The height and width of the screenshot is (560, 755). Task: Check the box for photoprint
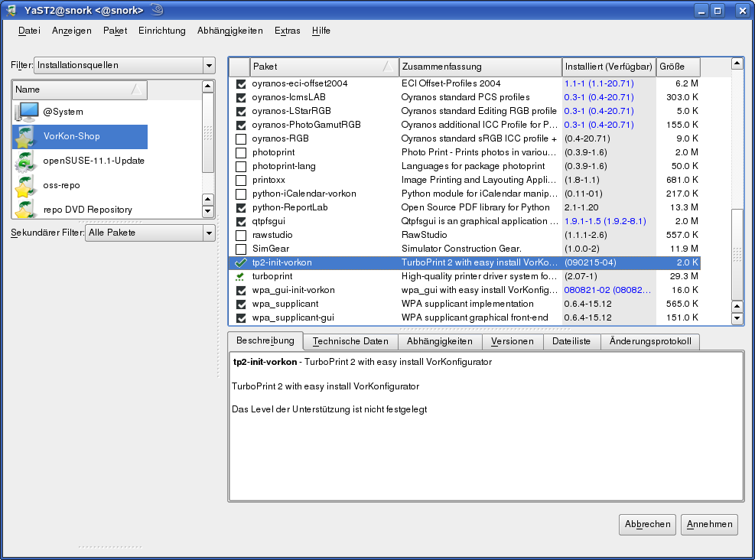click(241, 153)
